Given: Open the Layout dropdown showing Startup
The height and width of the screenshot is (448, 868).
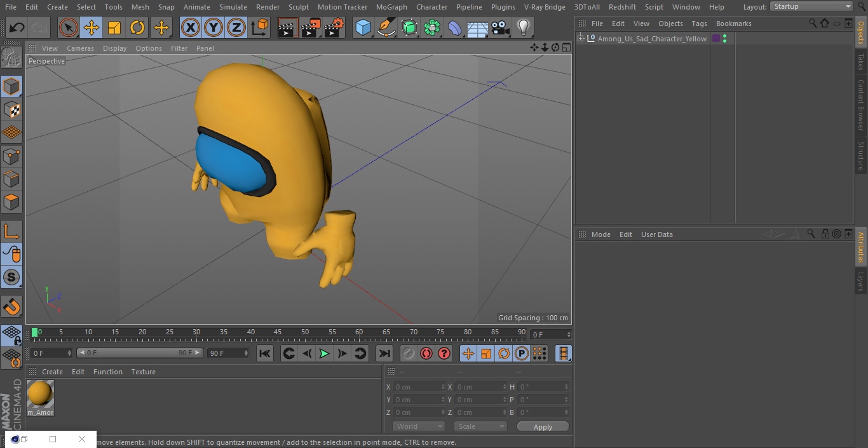Looking at the screenshot, I should (811, 6).
